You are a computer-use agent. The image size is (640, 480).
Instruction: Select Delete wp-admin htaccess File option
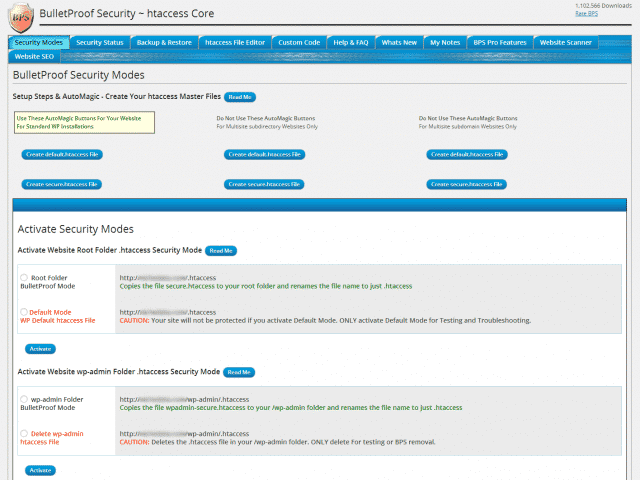(x=24, y=433)
